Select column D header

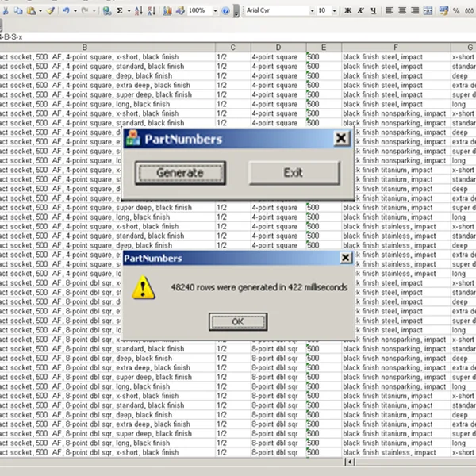coord(278,48)
